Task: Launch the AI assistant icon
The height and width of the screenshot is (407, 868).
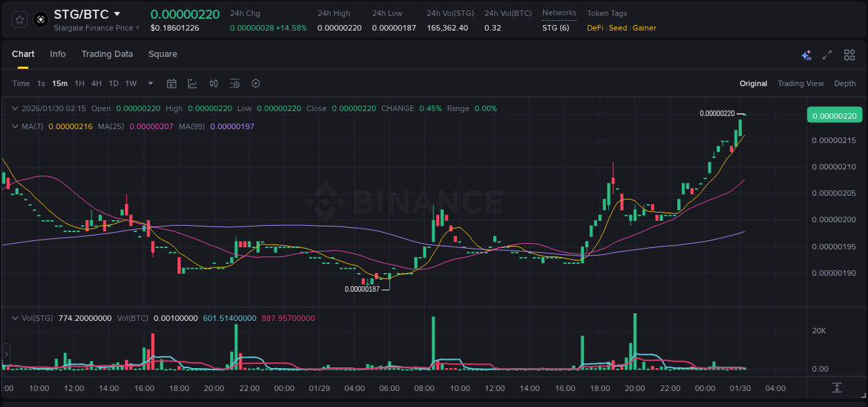Action: (x=806, y=54)
